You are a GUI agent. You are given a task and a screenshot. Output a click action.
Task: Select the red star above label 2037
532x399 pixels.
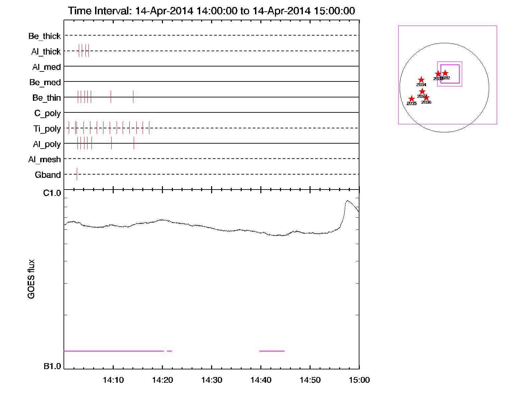coord(422,91)
